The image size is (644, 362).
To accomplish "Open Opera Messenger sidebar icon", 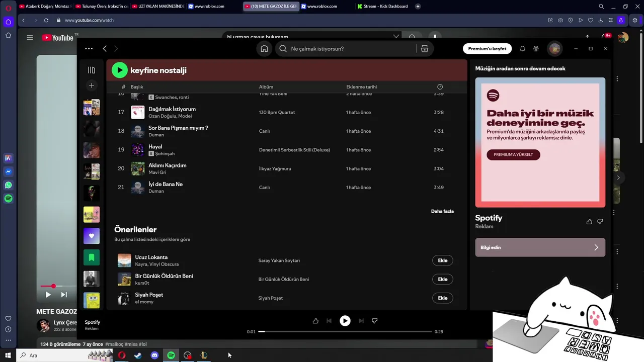I will 8,171.
